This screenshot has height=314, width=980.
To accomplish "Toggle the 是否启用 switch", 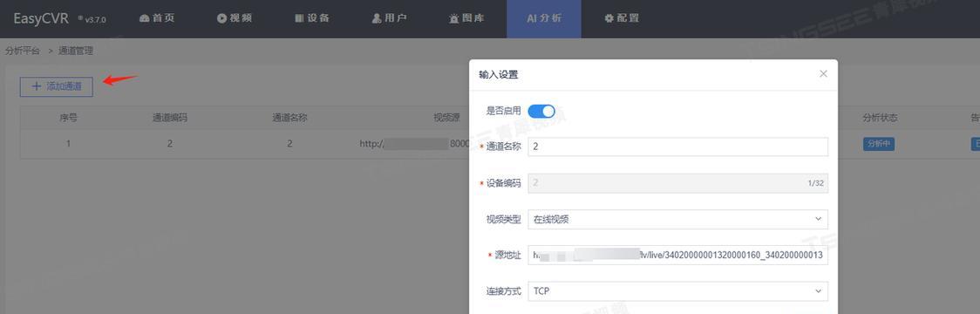I will tap(541, 111).
